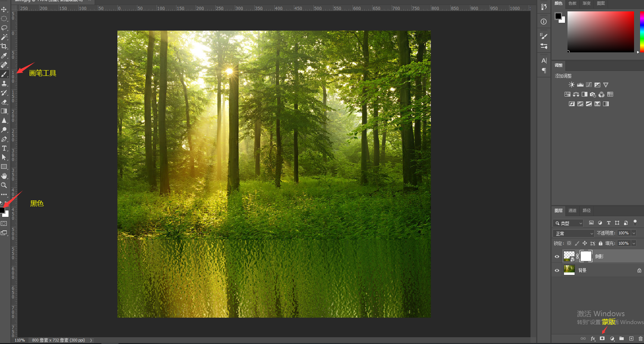Toggle the layer filter on/off switch
Screen dimensions: 644x344
click(635, 223)
